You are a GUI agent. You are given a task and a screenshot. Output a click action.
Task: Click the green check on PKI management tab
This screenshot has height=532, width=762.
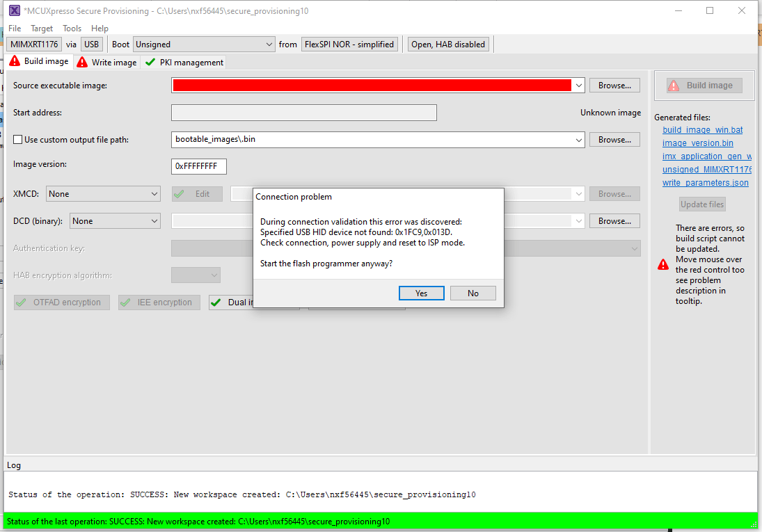click(149, 62)
